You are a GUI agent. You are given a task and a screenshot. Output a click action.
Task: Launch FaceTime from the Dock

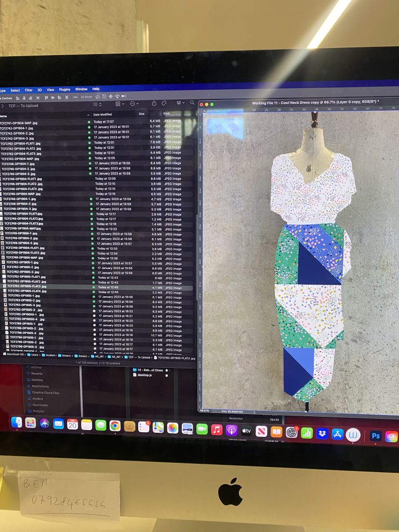pyautogui.click(x=202, y=429)
